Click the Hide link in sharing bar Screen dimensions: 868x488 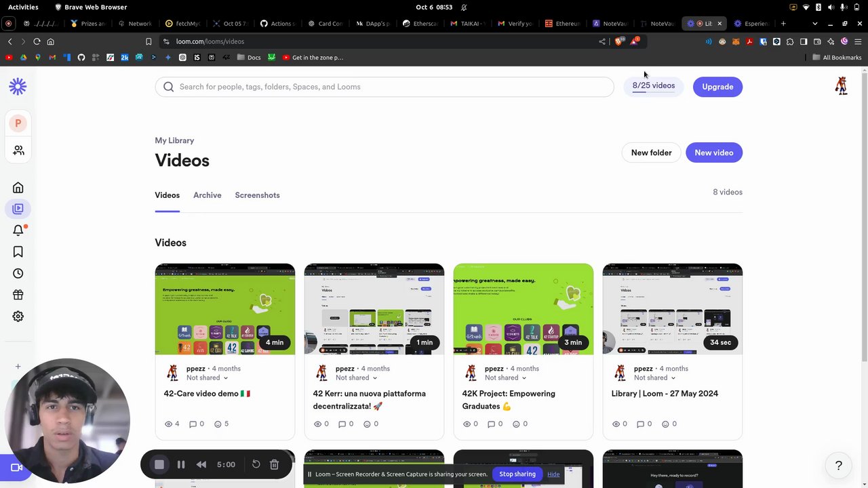[x=553, y=474]
